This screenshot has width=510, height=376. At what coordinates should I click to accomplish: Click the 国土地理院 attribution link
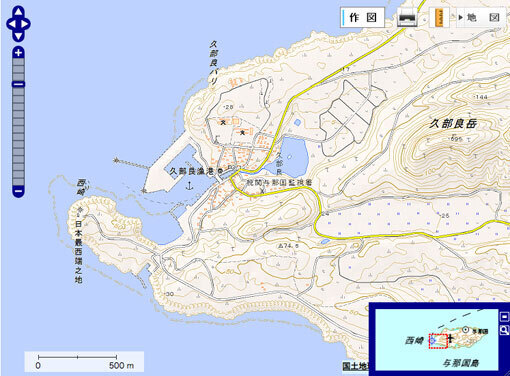(356, 366)
